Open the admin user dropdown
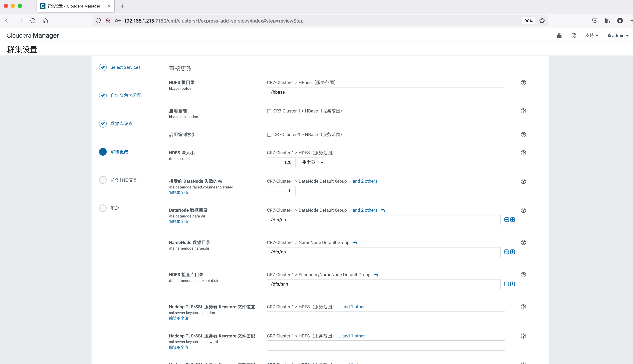This screenshot has height=364, width=633. (x=618, y=35)
